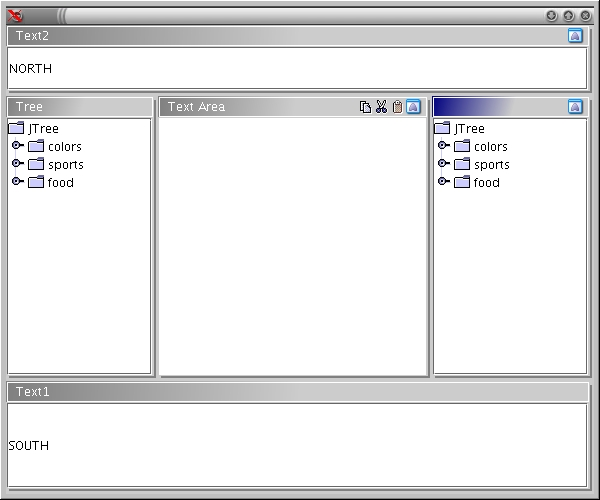Expand the food node in the Tree panel

(17, 181)
